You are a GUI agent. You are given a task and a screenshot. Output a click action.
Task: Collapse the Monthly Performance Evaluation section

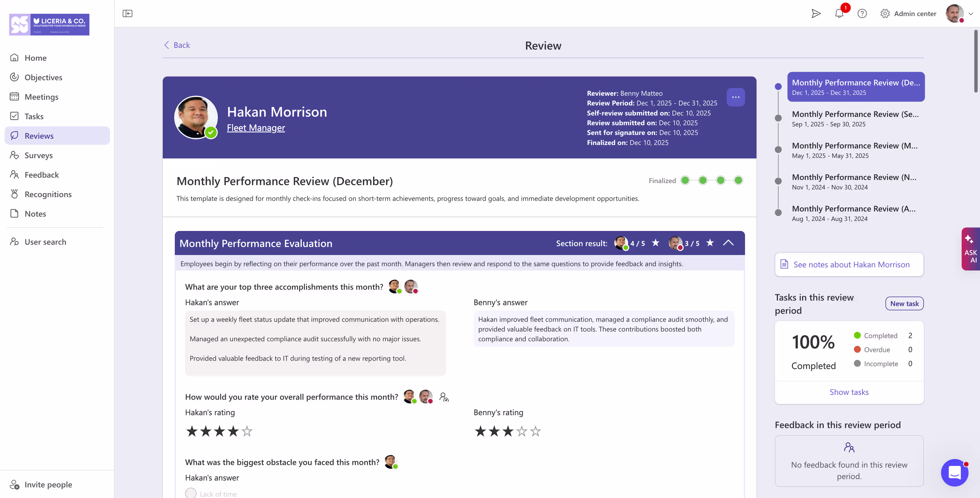(x=728, y=243)
